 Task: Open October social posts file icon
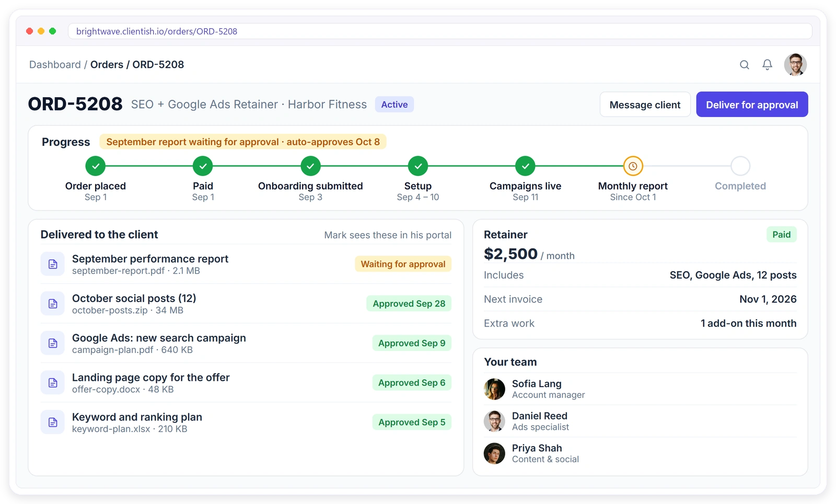[x=53, y=303]
